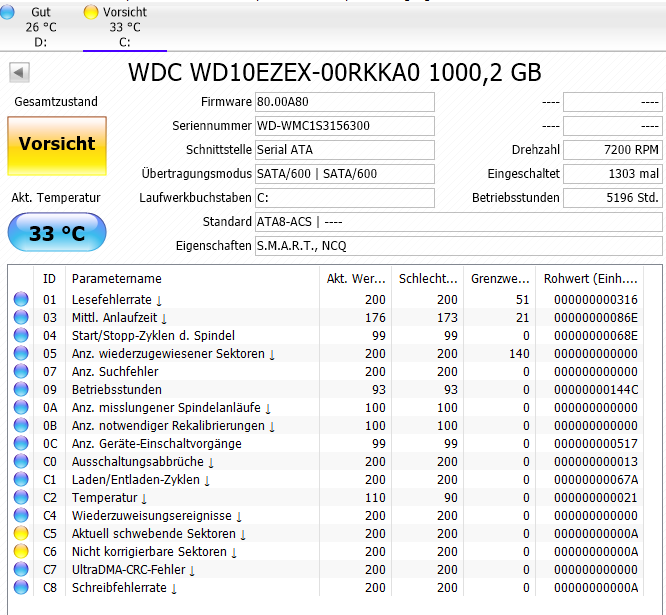Click the Schnittstelle field Serial ATA
Image resolution: width=666 pixels, height=615 pixels.
[344, 150]
